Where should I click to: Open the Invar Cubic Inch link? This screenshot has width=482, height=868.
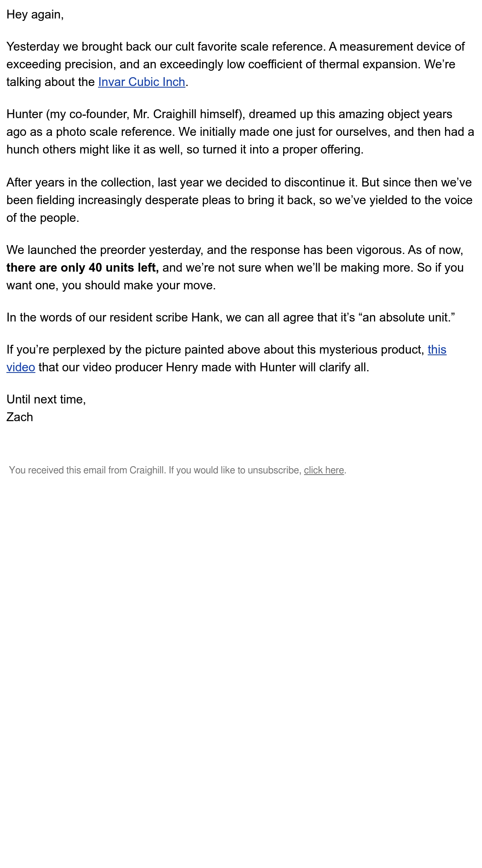tap(141, 82)
